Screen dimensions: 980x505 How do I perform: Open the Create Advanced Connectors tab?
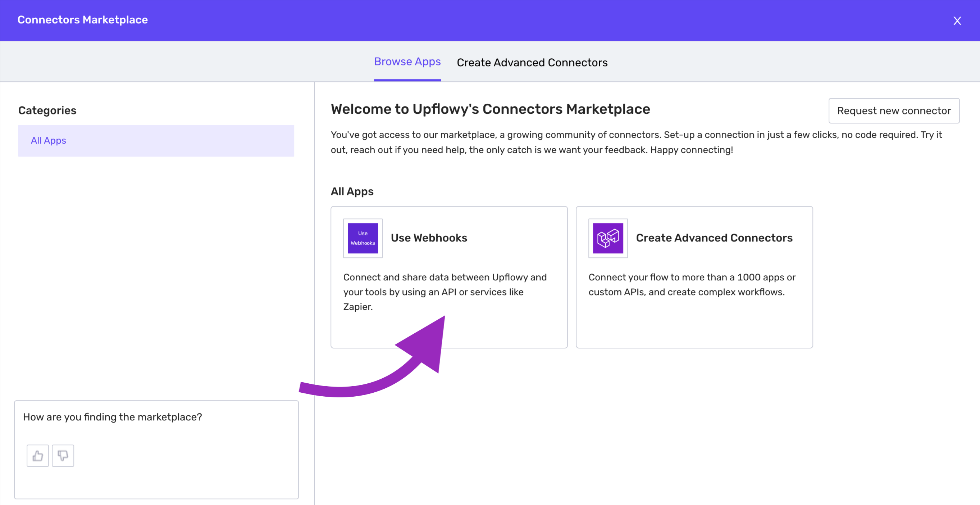pyautogui.click(x=532, y=63)
